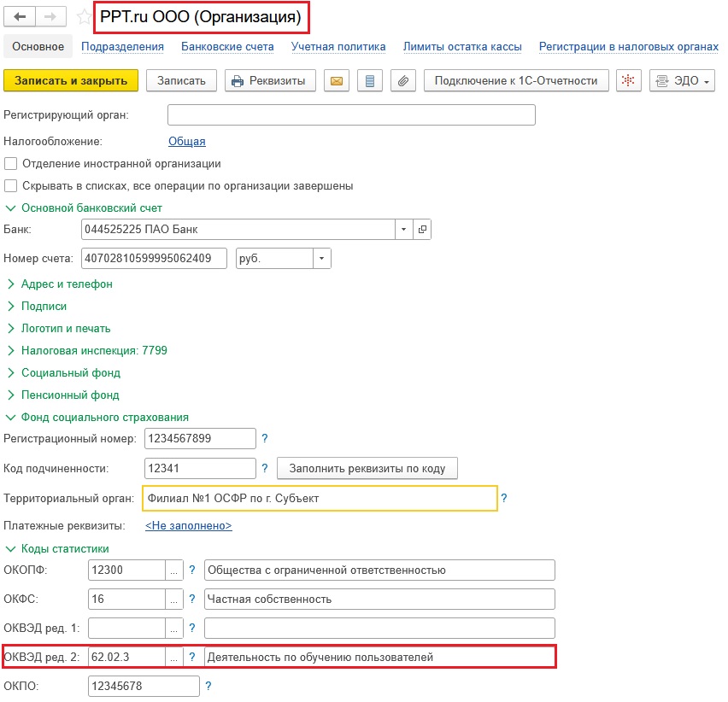Click the red dotted star toolbar icon
The width and height of the screenshot is (728, 702).
(629, 81)
